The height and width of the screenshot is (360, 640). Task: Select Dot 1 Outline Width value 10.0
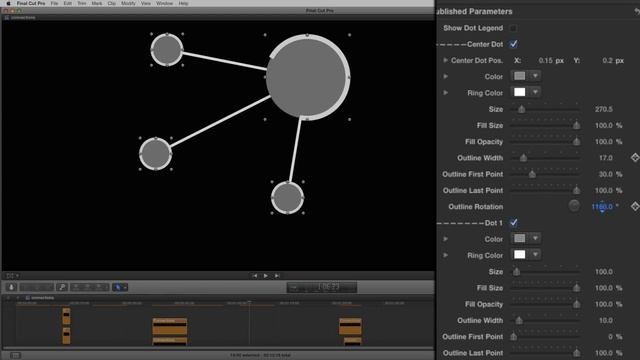(x=606, y=320)
